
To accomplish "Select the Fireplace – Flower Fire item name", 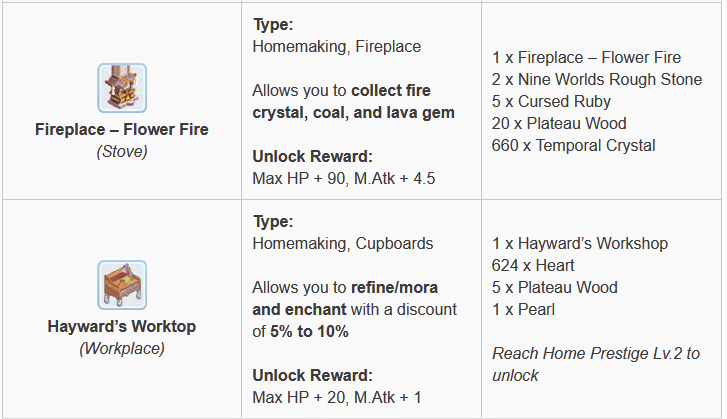I will click(122, 129).
